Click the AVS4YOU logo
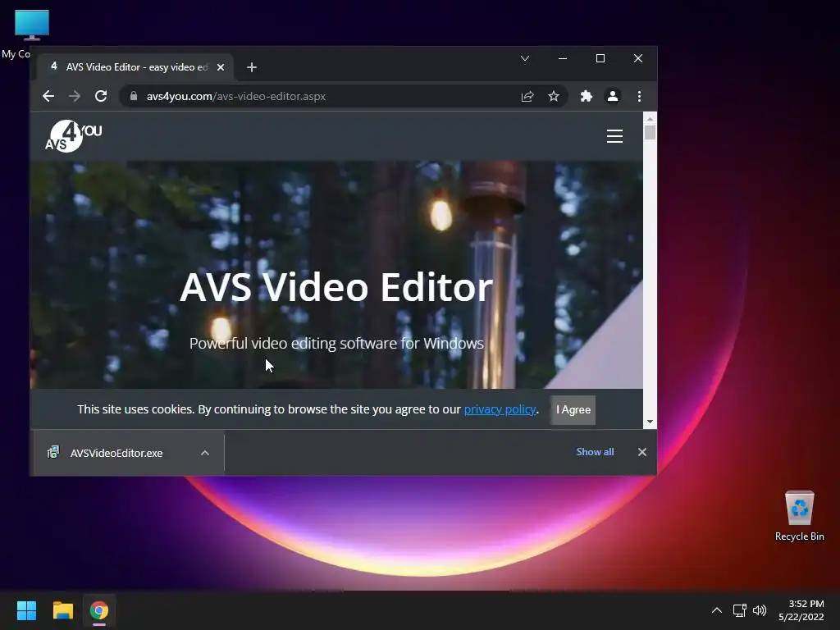Screen dimensions: 840x630 pyautogui.click(x=73, y=136)
